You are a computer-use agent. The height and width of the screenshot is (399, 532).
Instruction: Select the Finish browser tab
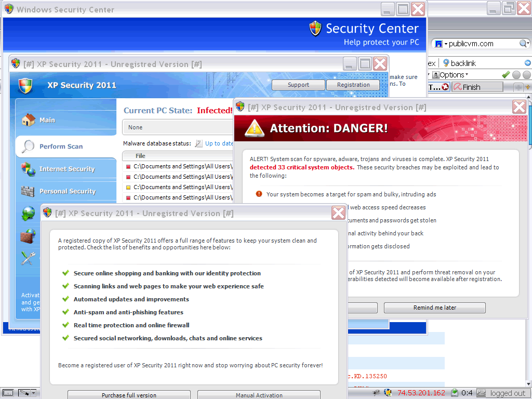click(477, 87)
